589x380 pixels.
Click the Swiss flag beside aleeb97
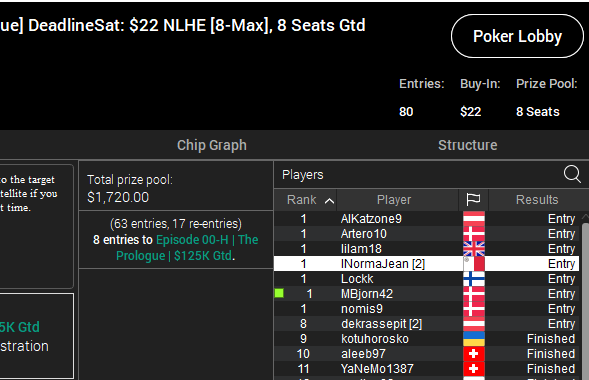pyautogui.click(x=474, y=354)
